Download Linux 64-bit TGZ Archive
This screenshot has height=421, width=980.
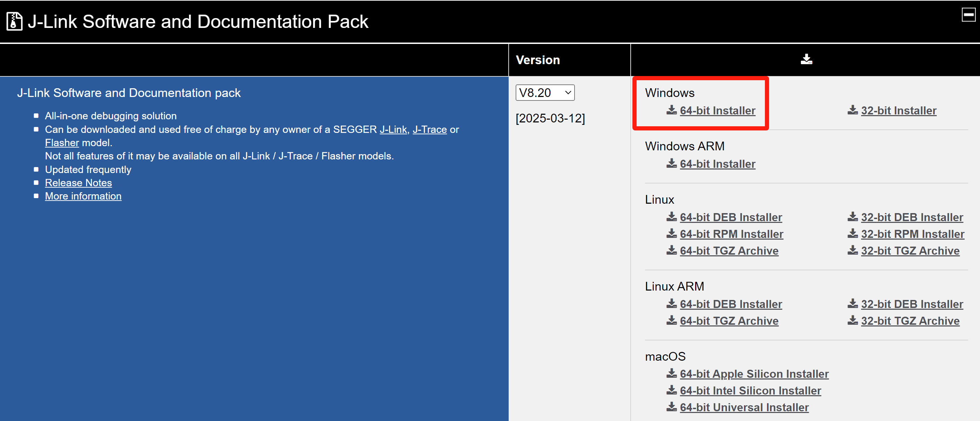(x=729, y=250)
